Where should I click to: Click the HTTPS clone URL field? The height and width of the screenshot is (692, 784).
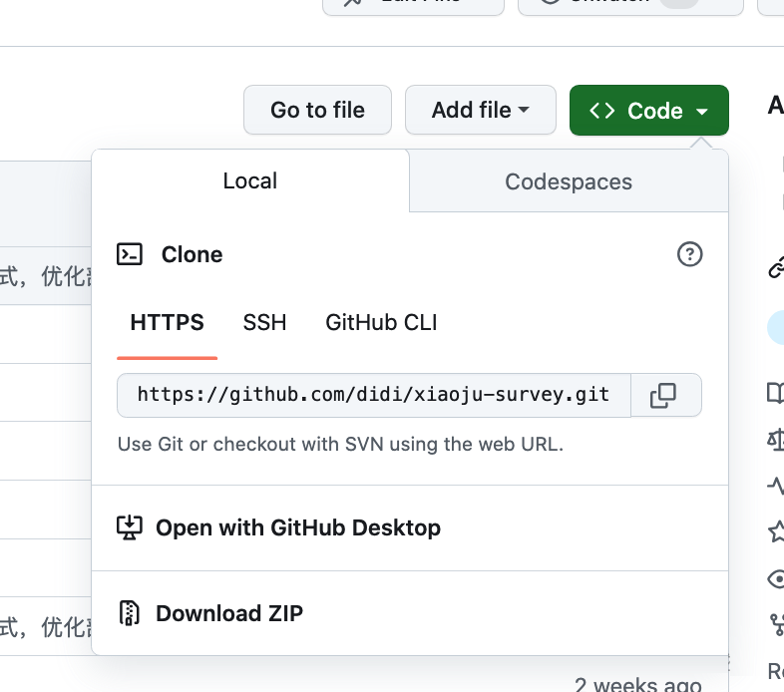373,395
